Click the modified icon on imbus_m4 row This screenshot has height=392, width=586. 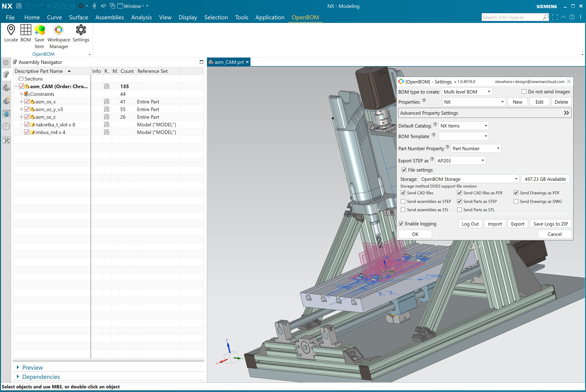tap(106, 132)
